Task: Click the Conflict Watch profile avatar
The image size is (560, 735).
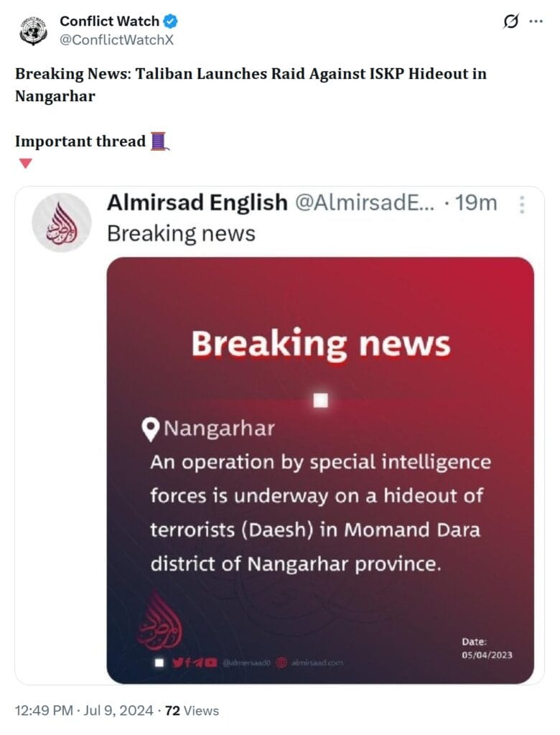Action: [x=33, y=30]
